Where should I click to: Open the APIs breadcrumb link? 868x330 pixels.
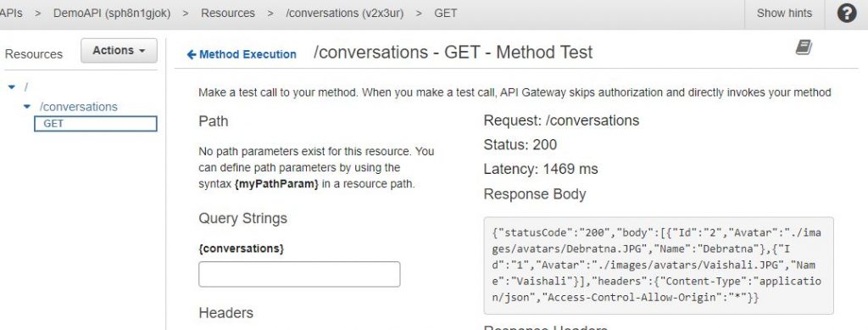tap(11, 13)
